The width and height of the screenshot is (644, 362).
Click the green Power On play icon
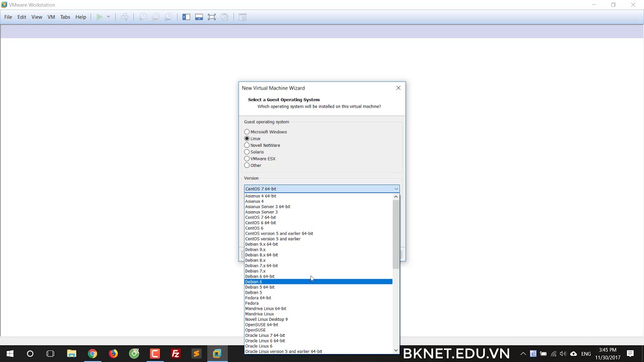pyautogui.click(x=99, y=17)
